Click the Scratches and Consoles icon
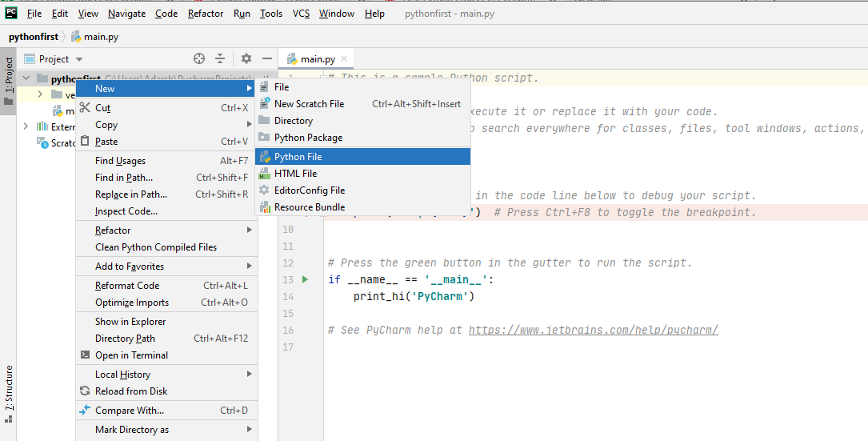Viewport: 868px width, 441px height. click(42, 143)
